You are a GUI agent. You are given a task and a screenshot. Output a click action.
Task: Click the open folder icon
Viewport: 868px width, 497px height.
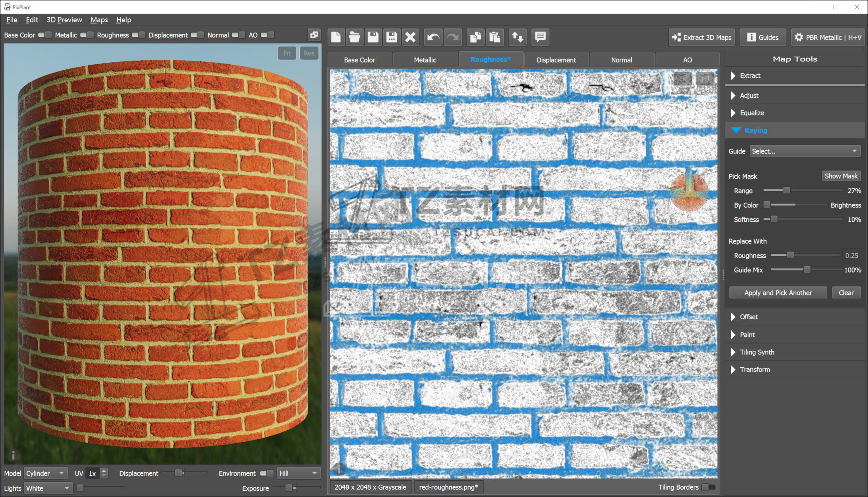point(354,37)
